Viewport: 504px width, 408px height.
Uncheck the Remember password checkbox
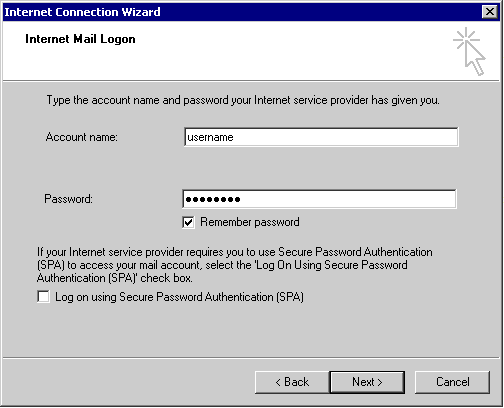[188, 222]
